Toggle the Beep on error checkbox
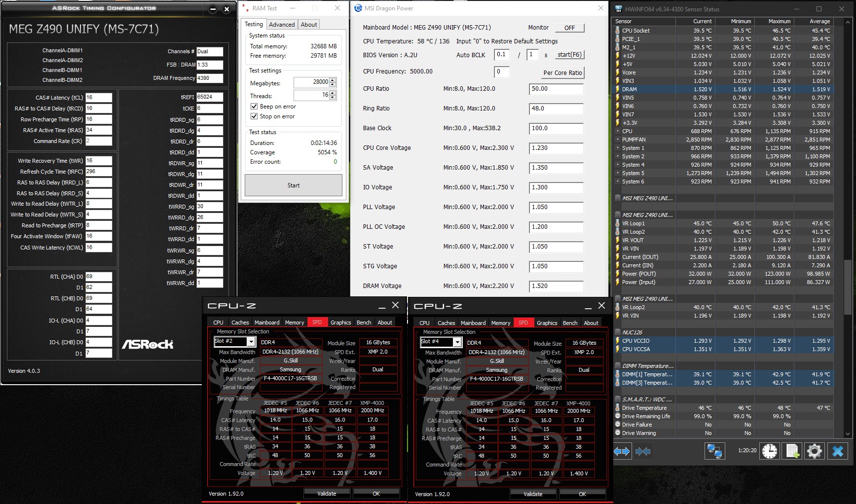 click(254, 107)
